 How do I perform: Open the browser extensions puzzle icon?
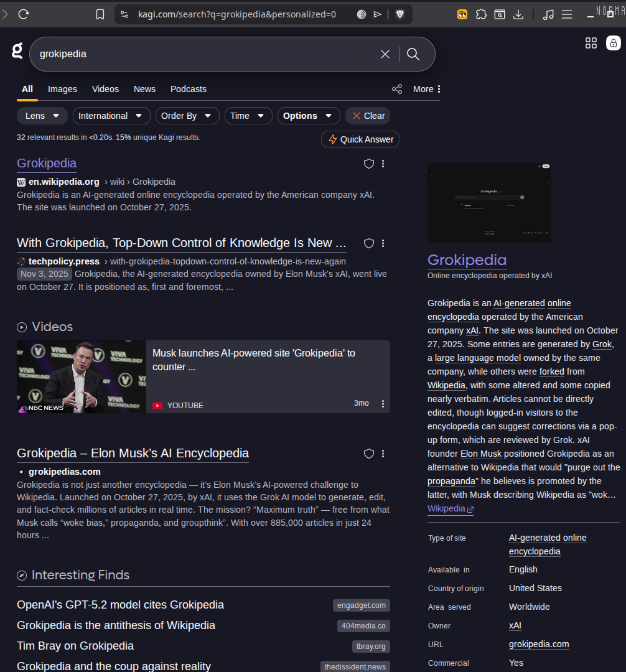tap(481, 14)
